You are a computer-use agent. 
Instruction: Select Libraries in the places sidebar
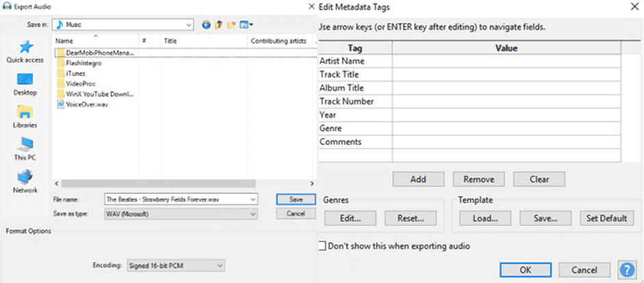coord(25,117)
